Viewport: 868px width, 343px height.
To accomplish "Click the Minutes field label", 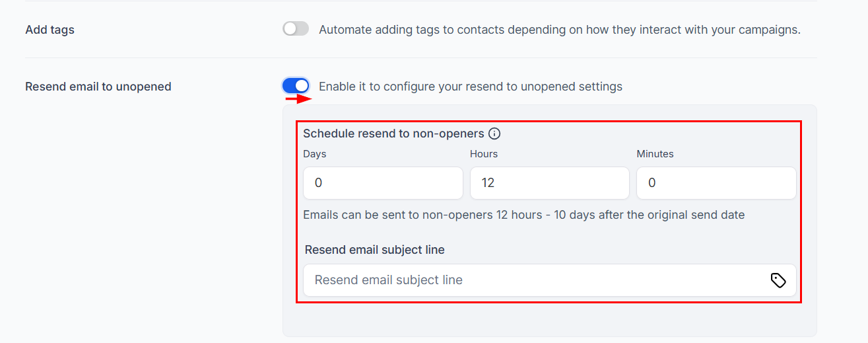I will point(655,154).
